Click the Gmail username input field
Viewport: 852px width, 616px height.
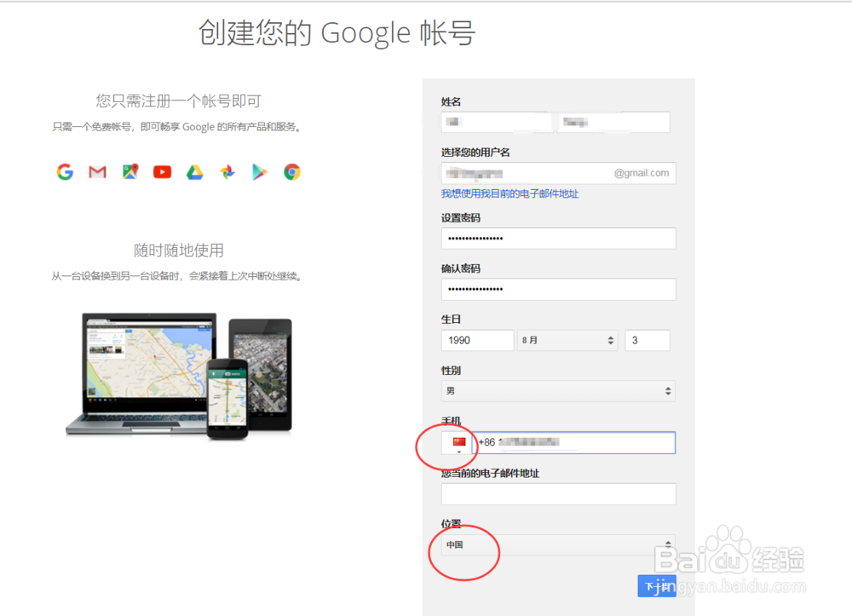(x=559, y=173)
